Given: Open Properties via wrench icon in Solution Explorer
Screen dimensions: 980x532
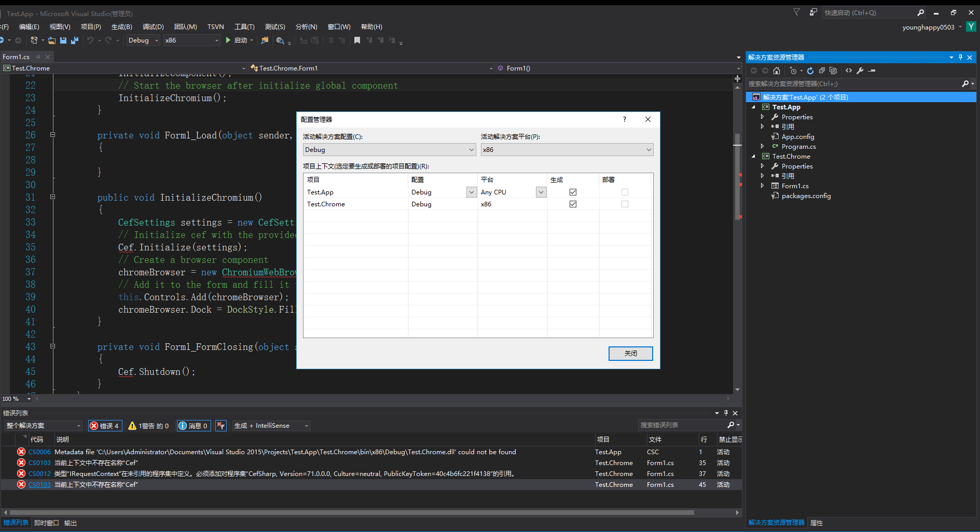Looking at the screenshot, I should coord(860,71).
